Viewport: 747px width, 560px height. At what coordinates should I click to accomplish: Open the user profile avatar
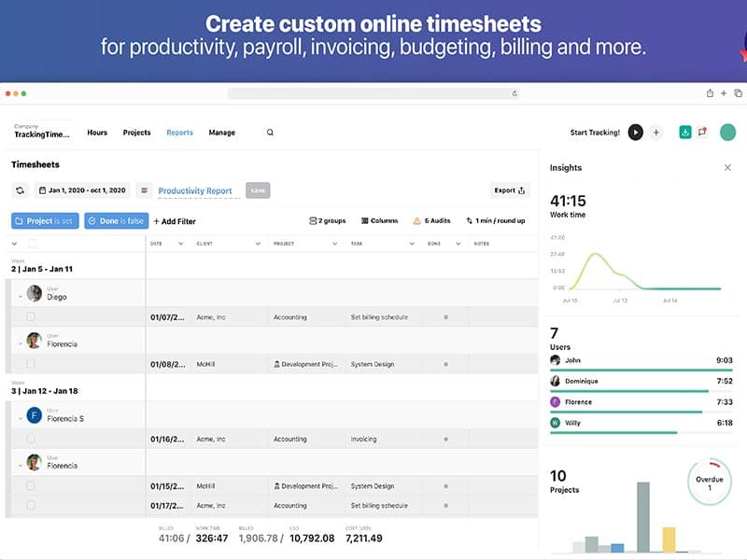pyautogui.click(x=727, y=133)
